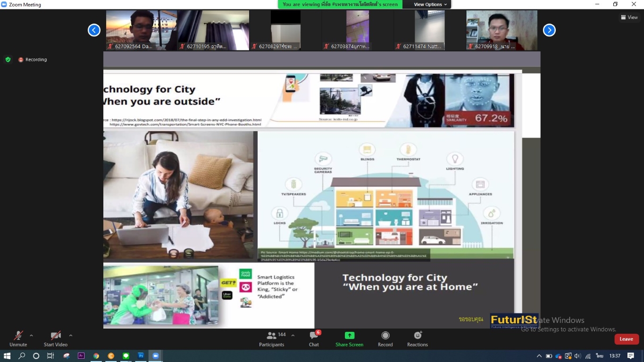The image size is (644, 362).
Task: Open the View Options dropdown
Action: (x=430, y=4)
